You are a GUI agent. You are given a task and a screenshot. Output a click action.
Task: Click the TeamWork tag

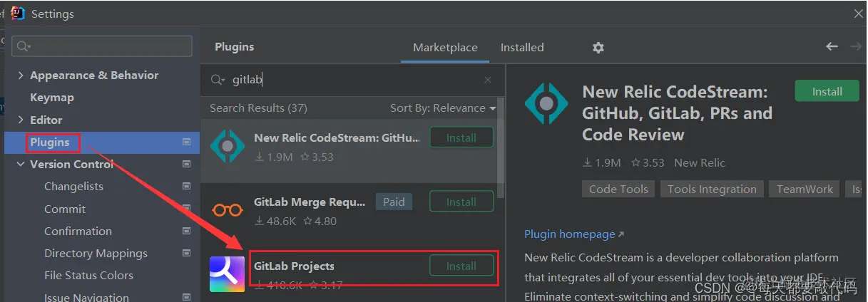[x=805, y=189]
